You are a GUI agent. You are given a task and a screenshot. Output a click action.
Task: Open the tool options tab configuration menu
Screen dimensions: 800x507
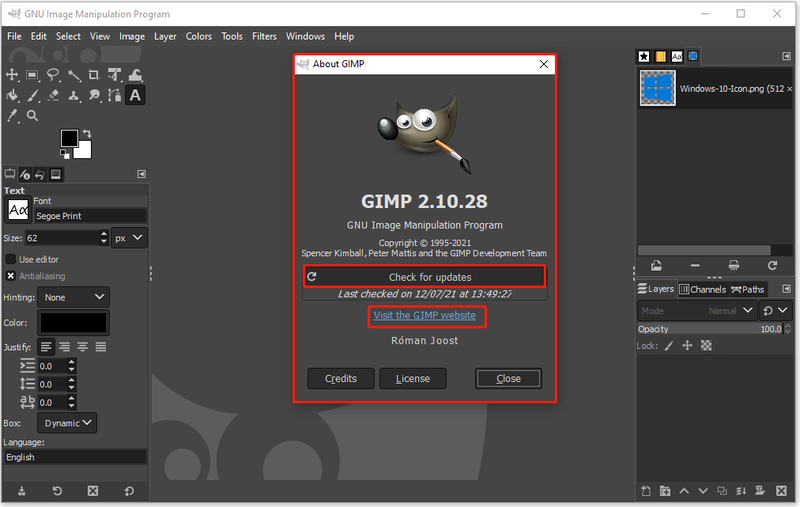point(142,174)
